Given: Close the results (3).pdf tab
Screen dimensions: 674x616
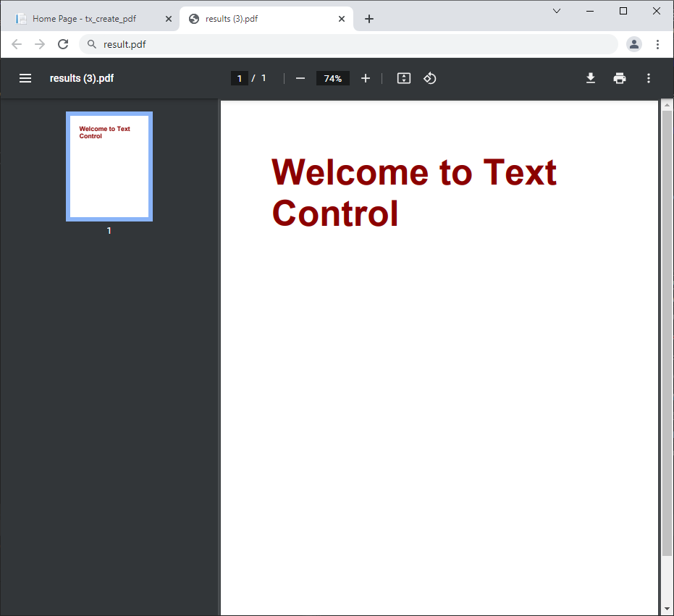Looking at the screenshot, I should 341,19.
